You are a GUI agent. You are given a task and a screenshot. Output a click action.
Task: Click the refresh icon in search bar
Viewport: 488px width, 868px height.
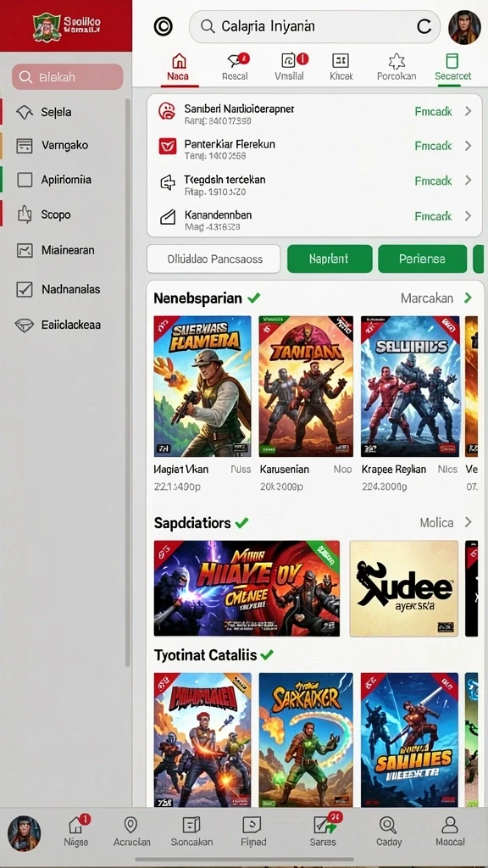[424, 26]
